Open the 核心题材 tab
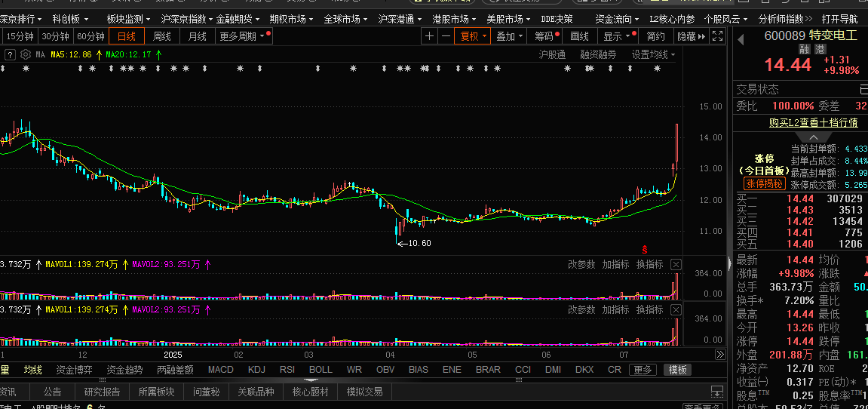This screenshot has height=409, width=868. [311, 392]
